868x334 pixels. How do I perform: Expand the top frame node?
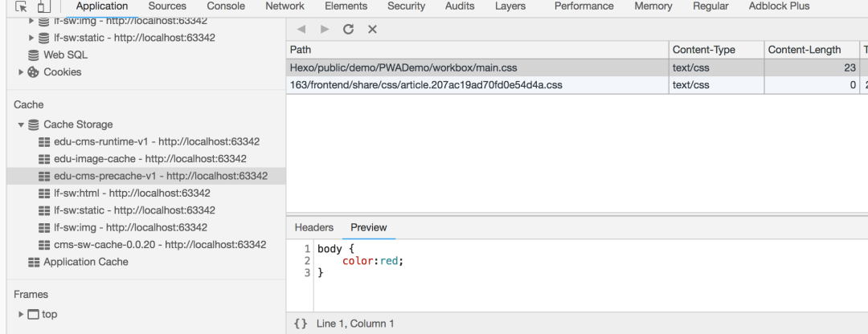click(x=22, y=315)
